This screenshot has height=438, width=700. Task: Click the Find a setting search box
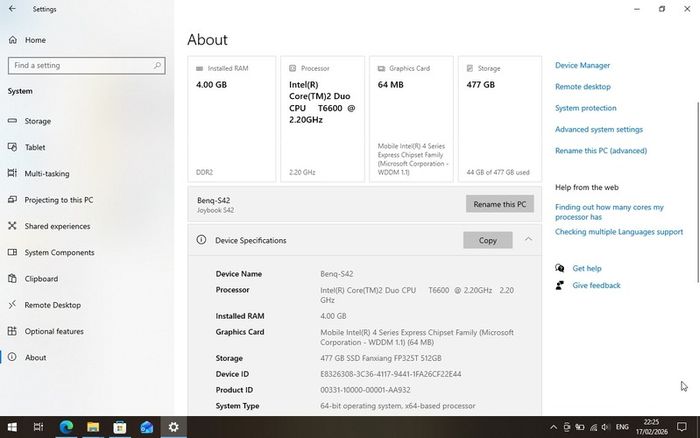(87, 65)
